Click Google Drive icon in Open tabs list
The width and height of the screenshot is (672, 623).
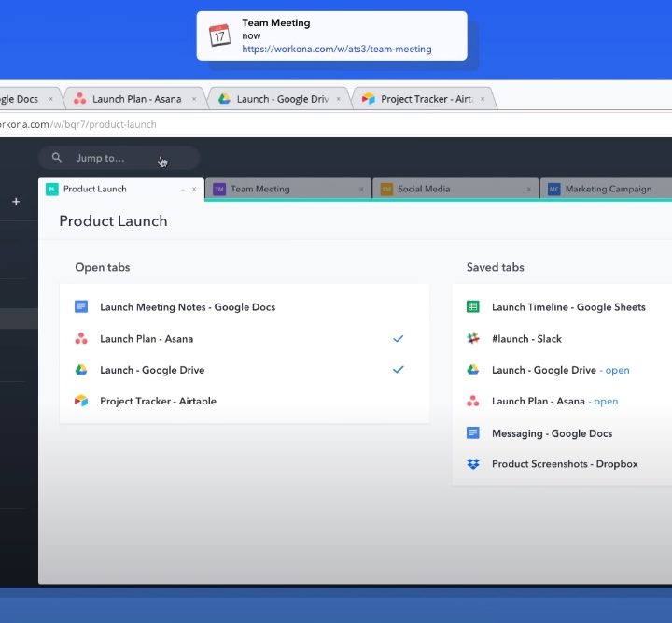pyautogui.click(x=81, y=370)
